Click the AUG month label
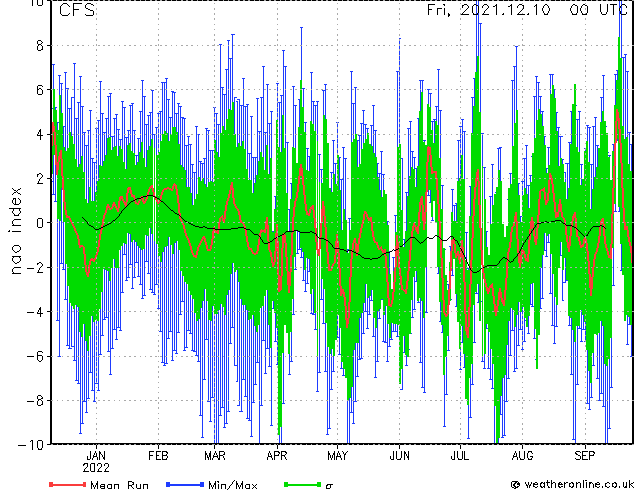 click(x=522, y=456)
